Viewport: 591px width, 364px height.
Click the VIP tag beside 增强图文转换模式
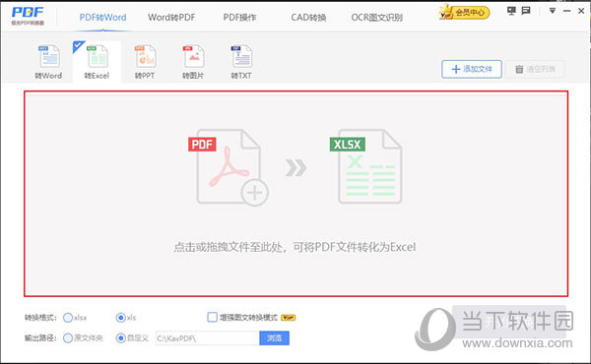coord(289,318)
